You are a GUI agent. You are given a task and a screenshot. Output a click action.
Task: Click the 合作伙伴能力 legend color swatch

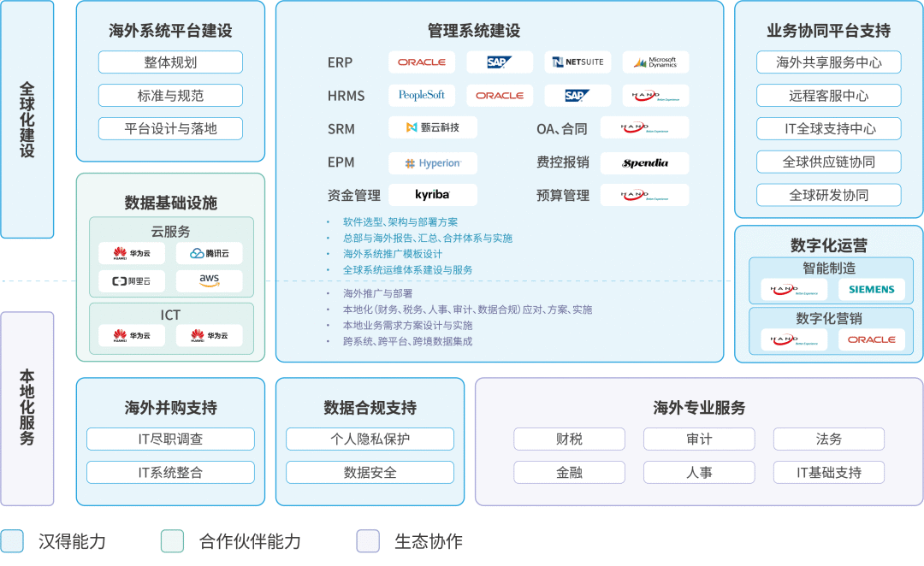pyautogui.click(x=172, y=541)
